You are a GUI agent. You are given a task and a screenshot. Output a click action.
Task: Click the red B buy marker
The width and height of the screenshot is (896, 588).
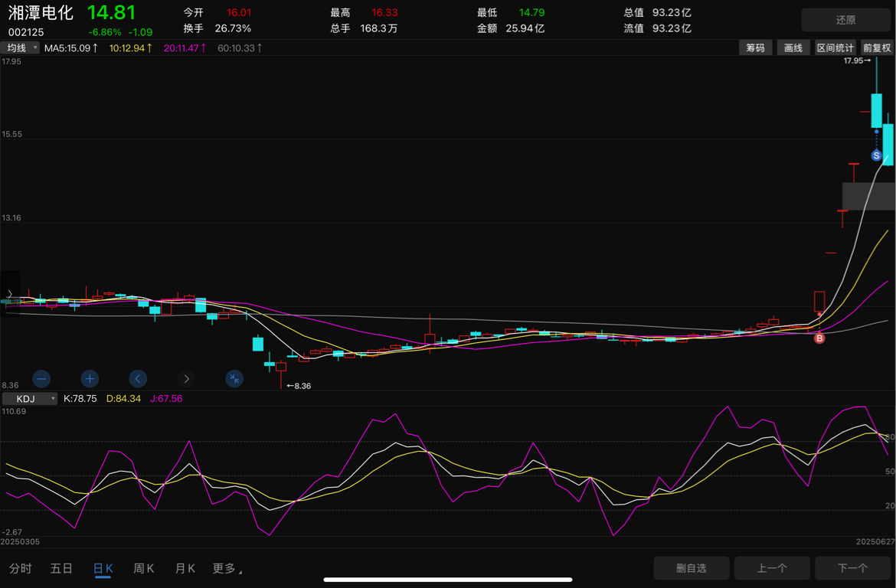(819, 338)
